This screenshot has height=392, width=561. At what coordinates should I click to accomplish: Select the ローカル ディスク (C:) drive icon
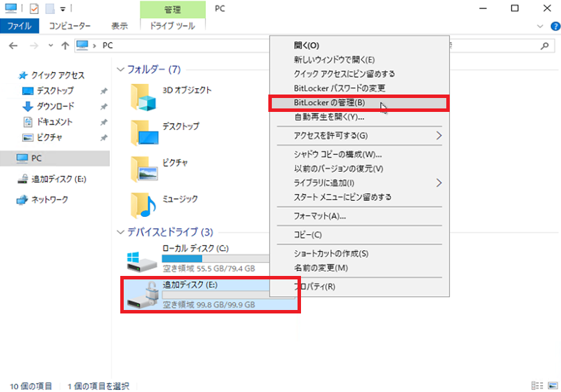pos(142,261)
